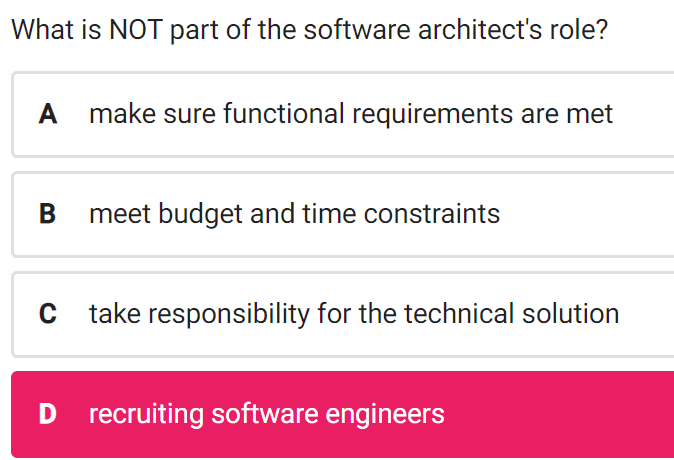Click the word NOT in the question

tap(135, 30)
